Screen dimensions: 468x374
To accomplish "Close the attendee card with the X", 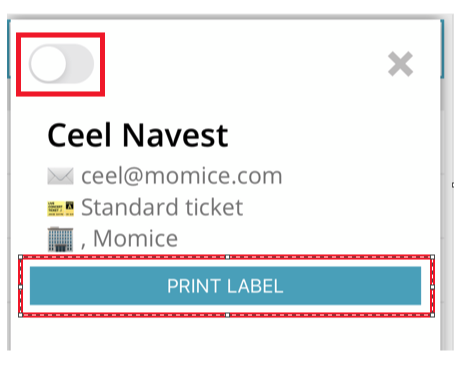I will point(400,64).
